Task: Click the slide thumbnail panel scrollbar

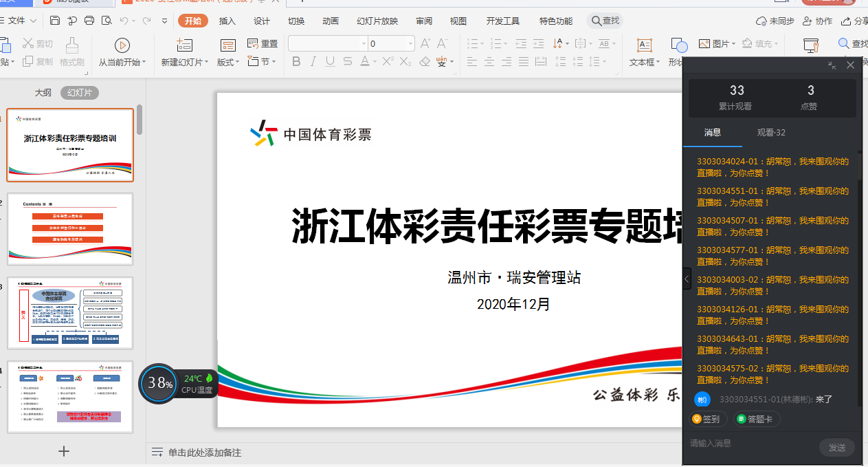Action: pyautogui.click(x=140, y=120)
